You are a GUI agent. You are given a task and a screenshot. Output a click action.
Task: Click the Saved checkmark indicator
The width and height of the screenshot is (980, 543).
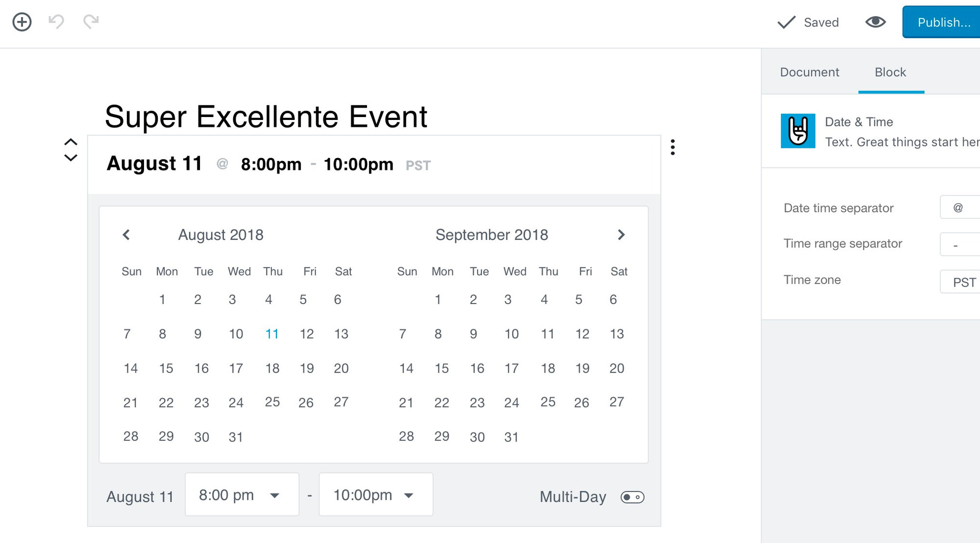pyautogui.click(x=808, y=22)
